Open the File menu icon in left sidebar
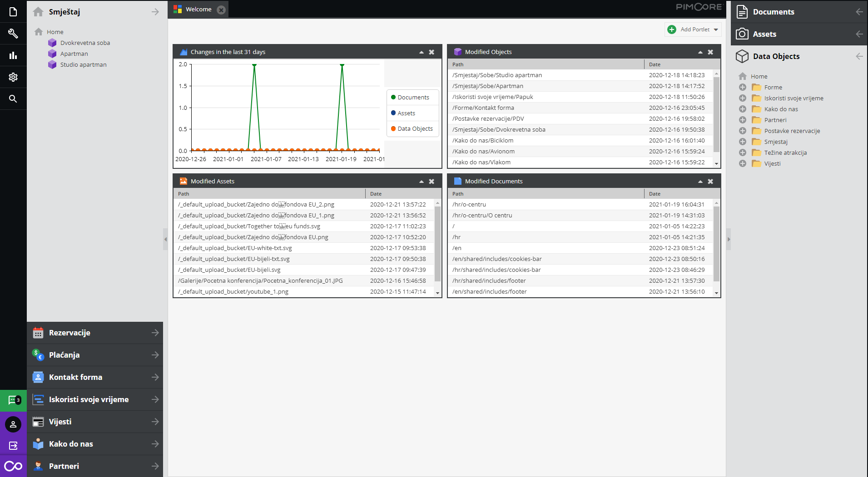This screenshot has width=868, height=477. (x=13, y=12)
